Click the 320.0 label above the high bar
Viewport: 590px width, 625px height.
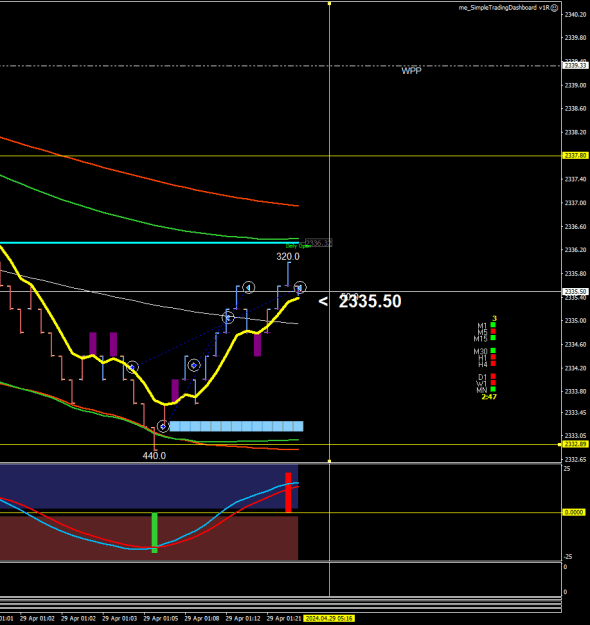288,257
